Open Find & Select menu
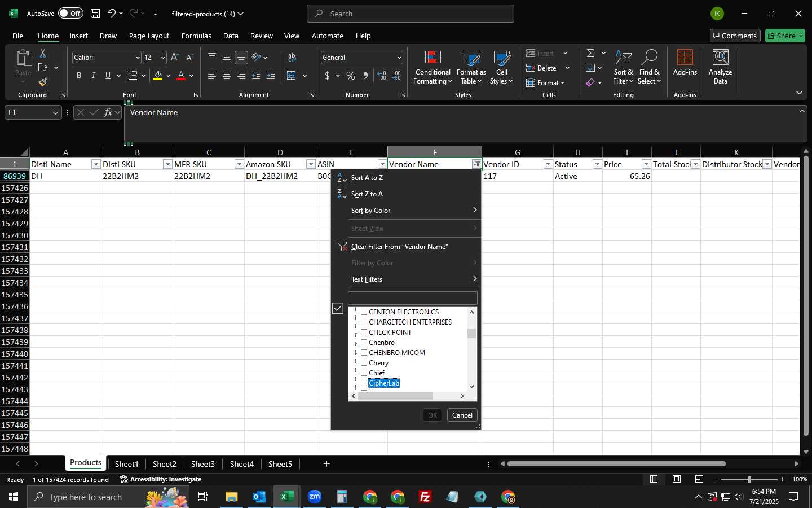Screen dimensions: 812x508 pyautogui.click(x=649, y=68)
